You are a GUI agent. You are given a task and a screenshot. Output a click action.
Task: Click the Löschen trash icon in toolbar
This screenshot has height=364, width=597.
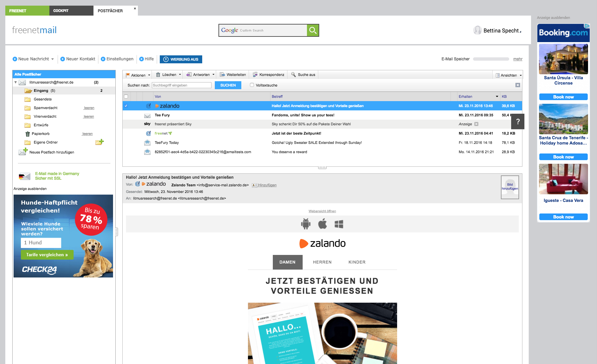pyautogui.click(x=158, y=75)
